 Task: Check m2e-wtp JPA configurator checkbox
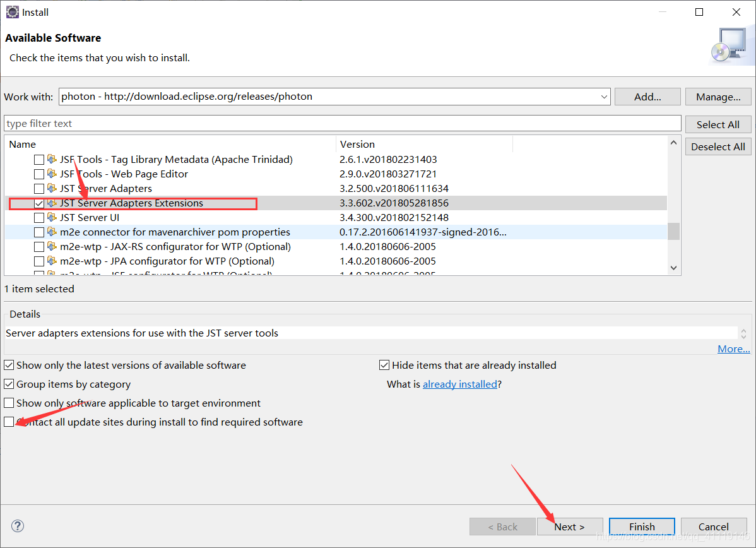39,261
